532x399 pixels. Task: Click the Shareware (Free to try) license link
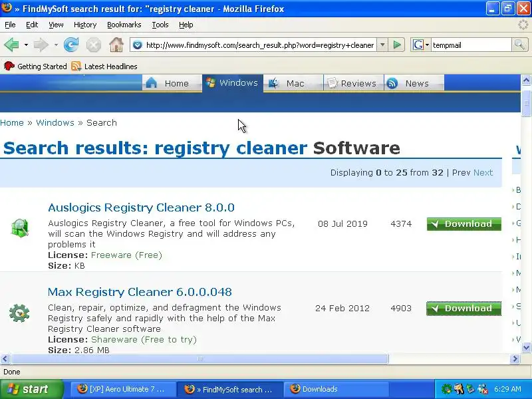tap(144, 339)
